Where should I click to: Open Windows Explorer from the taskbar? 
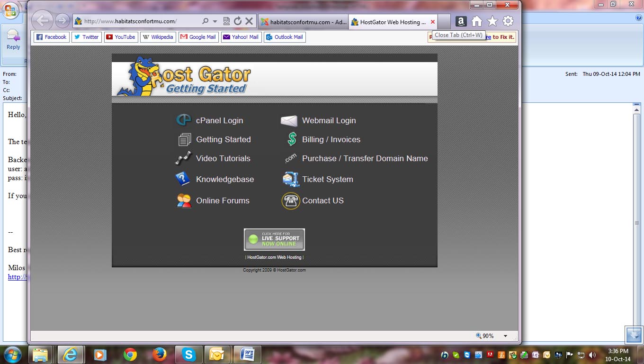tap(41, 355)
